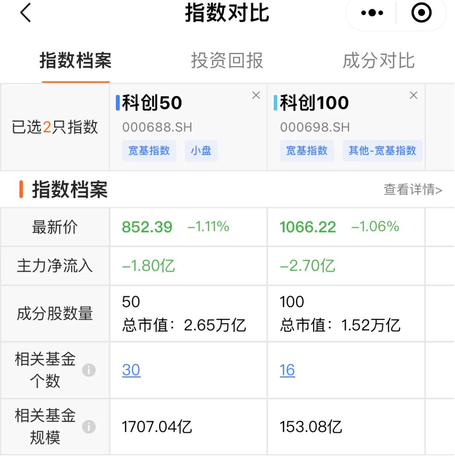Select 总市值: 2.65万亿
Screen dimensions: 455x476
pos(184,325)
